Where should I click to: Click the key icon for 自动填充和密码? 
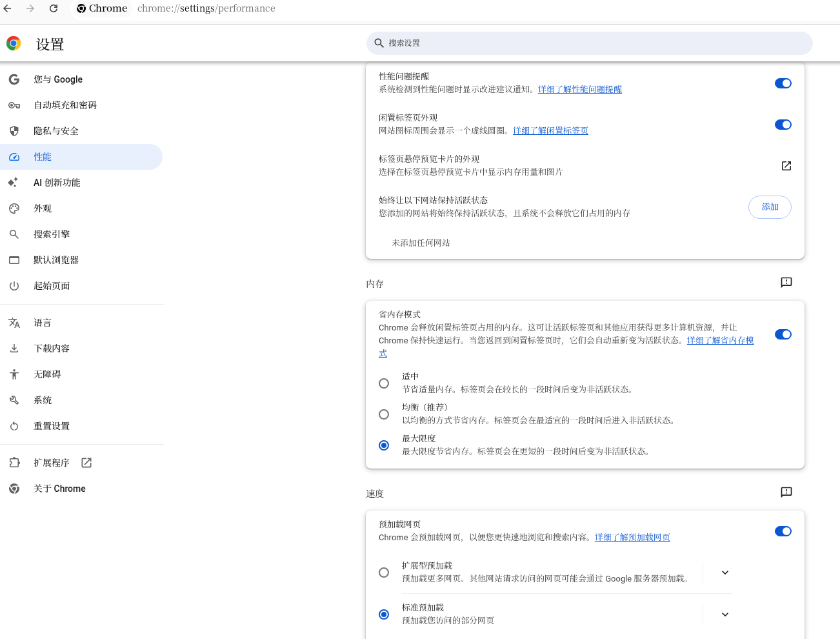coord(14,105)
